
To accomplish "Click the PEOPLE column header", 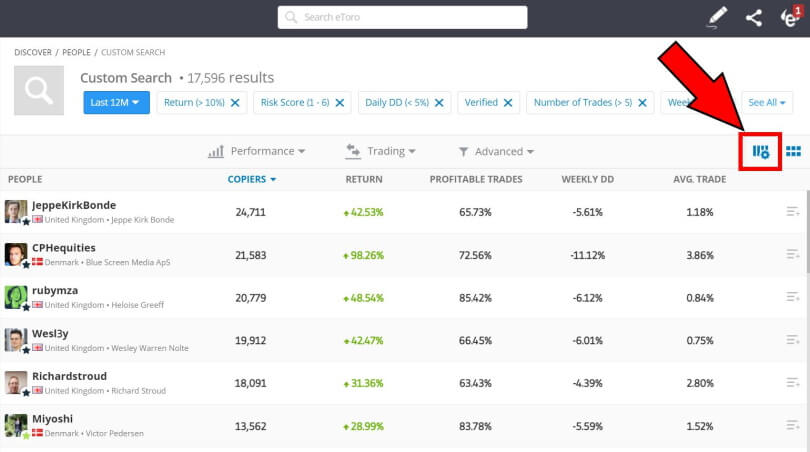I will pyautogui.click(x=25, y=179).
